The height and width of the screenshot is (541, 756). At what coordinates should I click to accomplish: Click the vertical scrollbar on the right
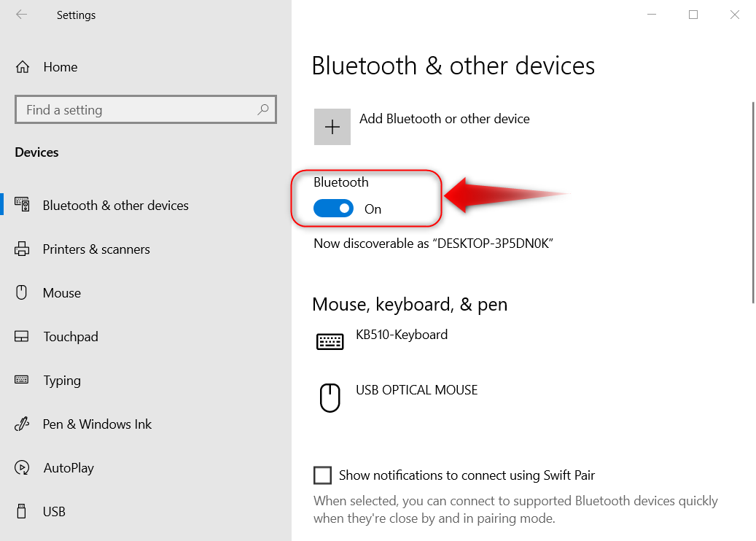tap(752, 203)
